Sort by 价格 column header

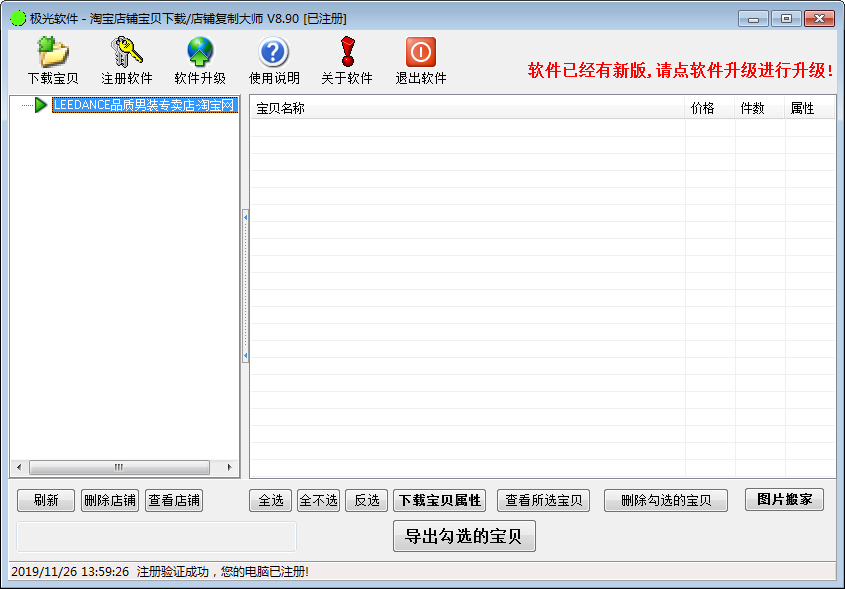tap(709, 108)
